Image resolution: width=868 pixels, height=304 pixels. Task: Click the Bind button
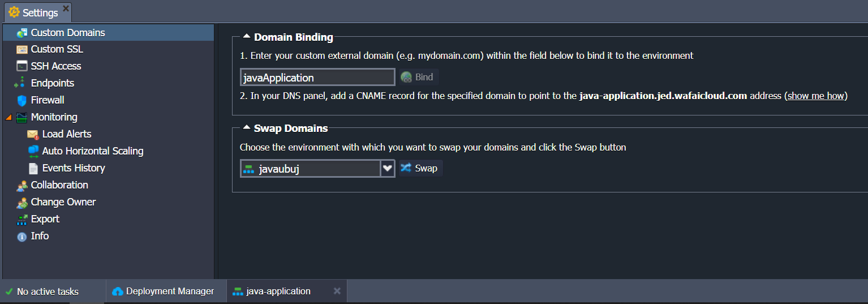click(418, 77)
